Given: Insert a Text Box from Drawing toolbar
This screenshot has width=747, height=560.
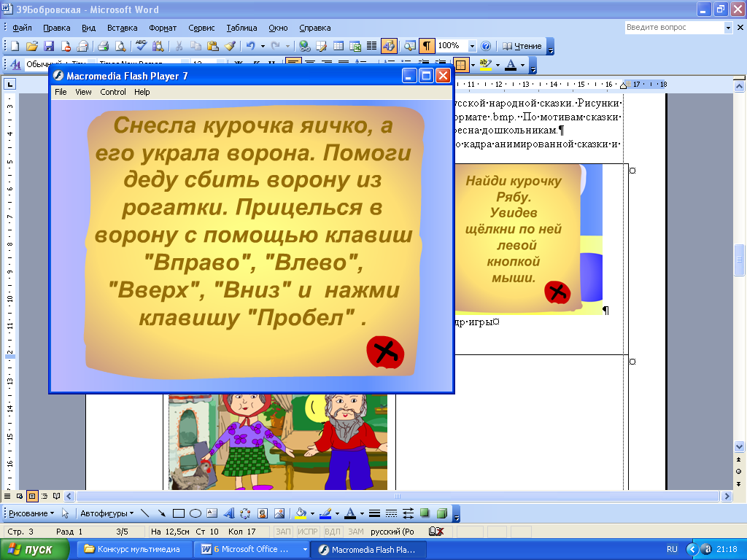Looking at the screenshot, I should [212, 513].
